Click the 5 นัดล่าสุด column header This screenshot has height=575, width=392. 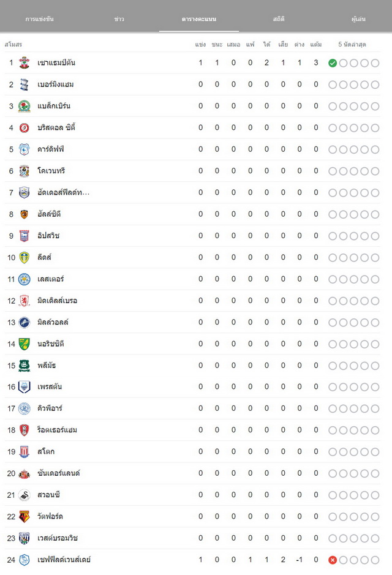click(352, 44)
